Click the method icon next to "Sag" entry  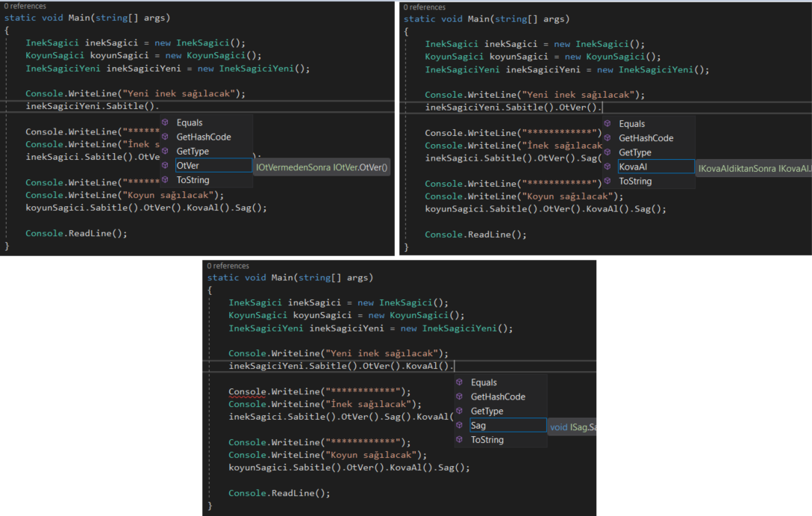pos(458,425)
